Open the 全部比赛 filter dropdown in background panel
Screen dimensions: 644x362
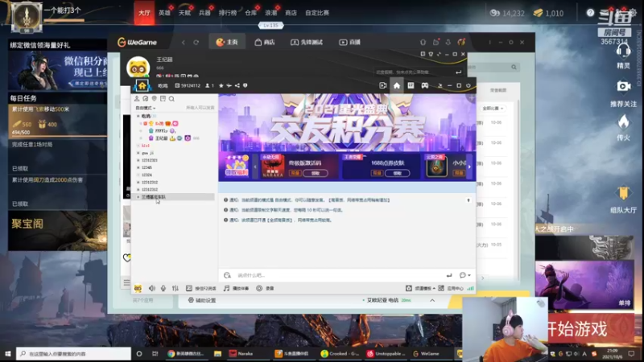[493, 109]
